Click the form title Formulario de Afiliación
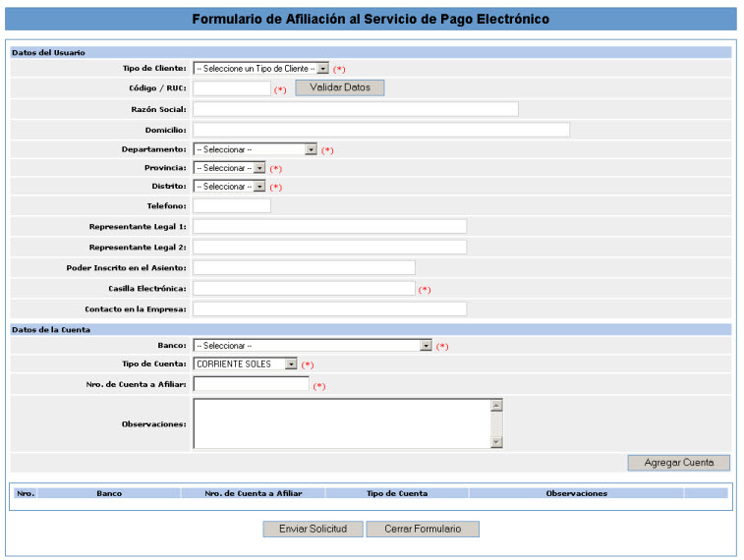Image resolution: width=744 pixels, height=560 pixels. [371, 19]
